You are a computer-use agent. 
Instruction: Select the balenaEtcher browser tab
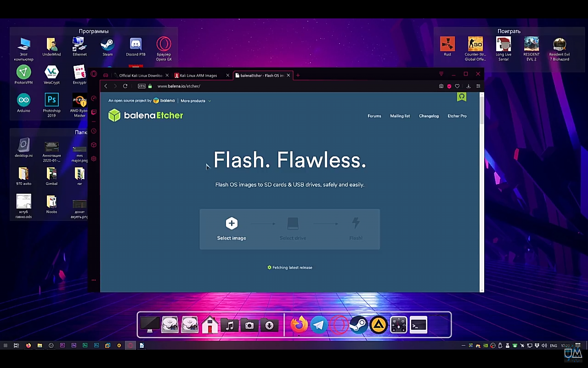[262, 75]
